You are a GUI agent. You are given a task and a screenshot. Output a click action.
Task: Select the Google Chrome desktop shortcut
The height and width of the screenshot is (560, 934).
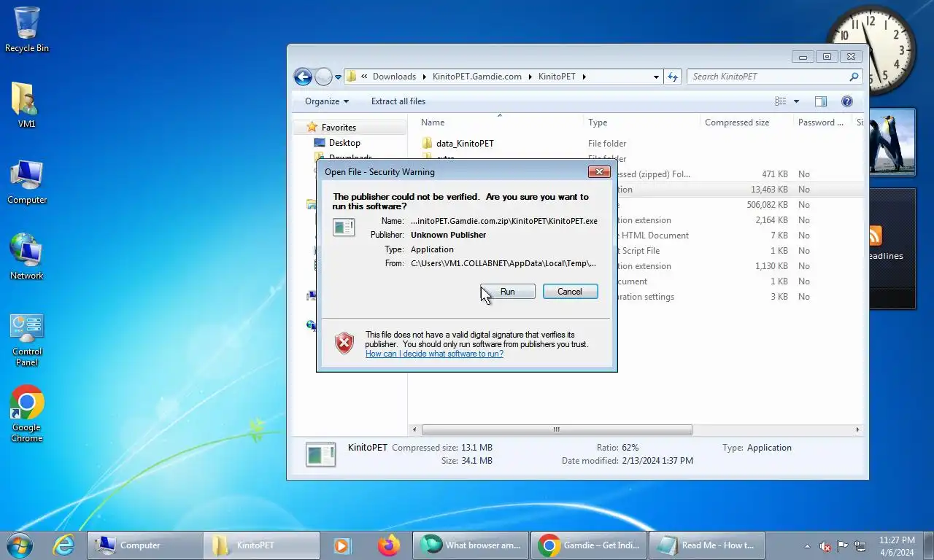(x=27, y=413)
